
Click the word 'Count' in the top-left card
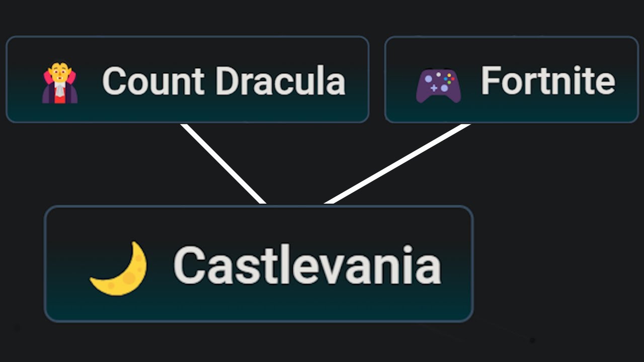coord(153,81)
